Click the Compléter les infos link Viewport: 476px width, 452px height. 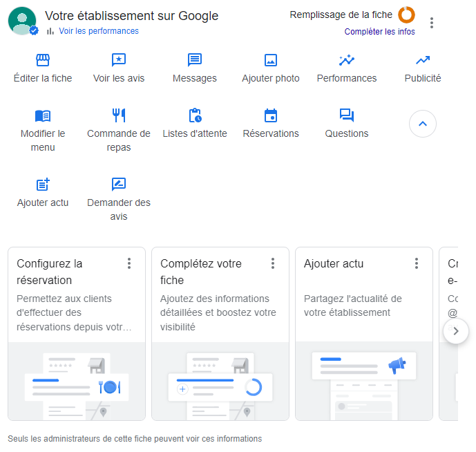(x=379, y=32)
